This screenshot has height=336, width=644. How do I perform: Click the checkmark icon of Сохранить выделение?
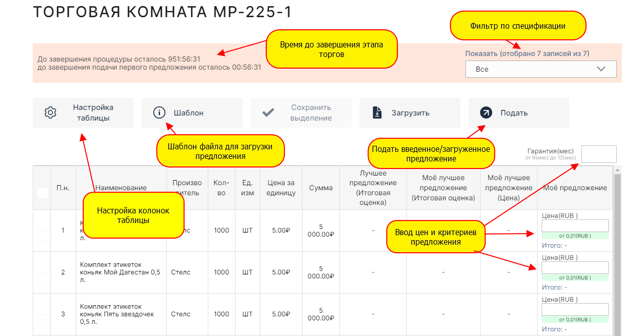tap(268, 113)
